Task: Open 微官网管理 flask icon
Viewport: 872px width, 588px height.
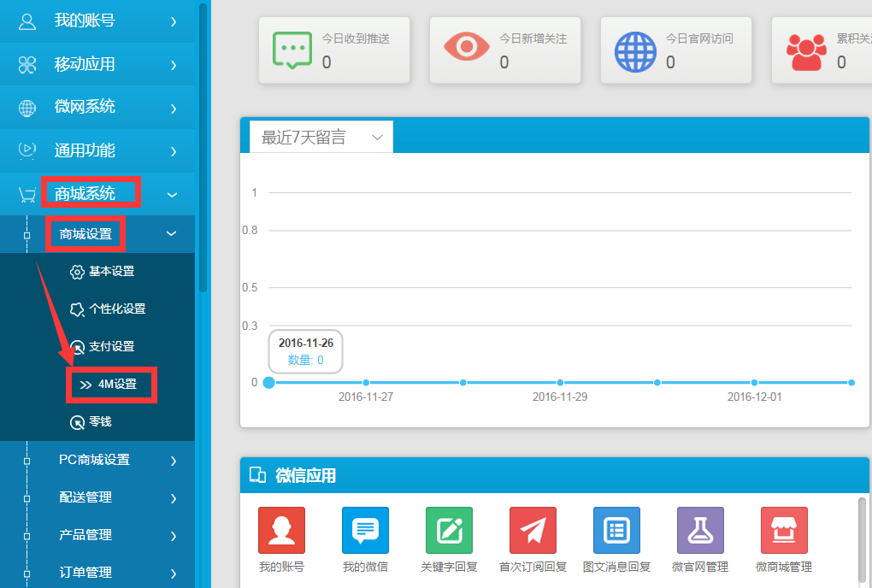Action: pos(700,530)
